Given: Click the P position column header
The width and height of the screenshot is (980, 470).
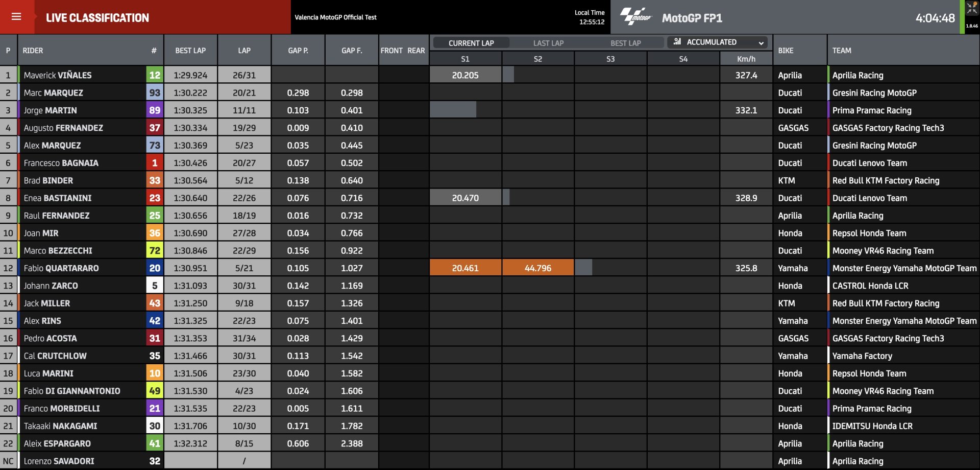Looking at the screenshot, I should click(x=8, y=51).
